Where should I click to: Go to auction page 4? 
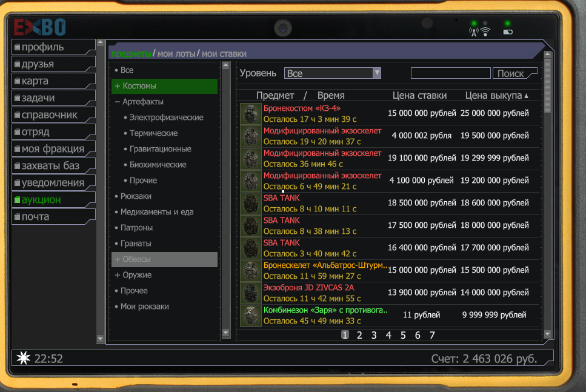[x=388, y=335]
